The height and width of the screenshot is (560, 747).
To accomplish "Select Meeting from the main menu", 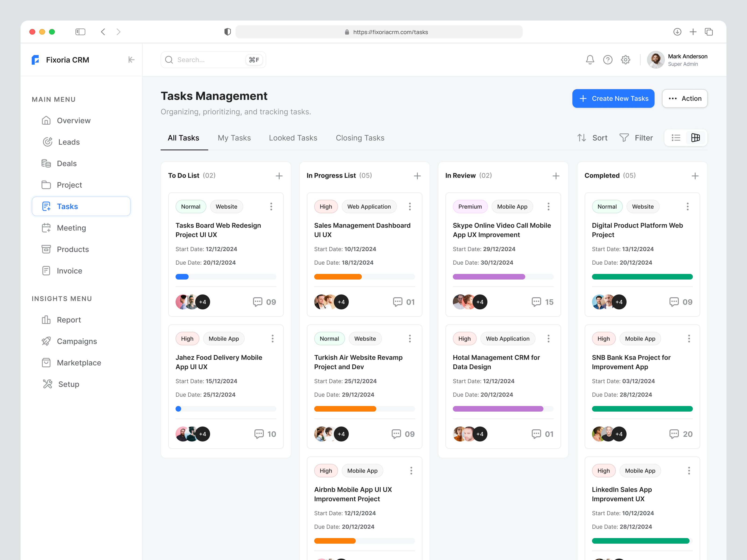I will 71,227.
